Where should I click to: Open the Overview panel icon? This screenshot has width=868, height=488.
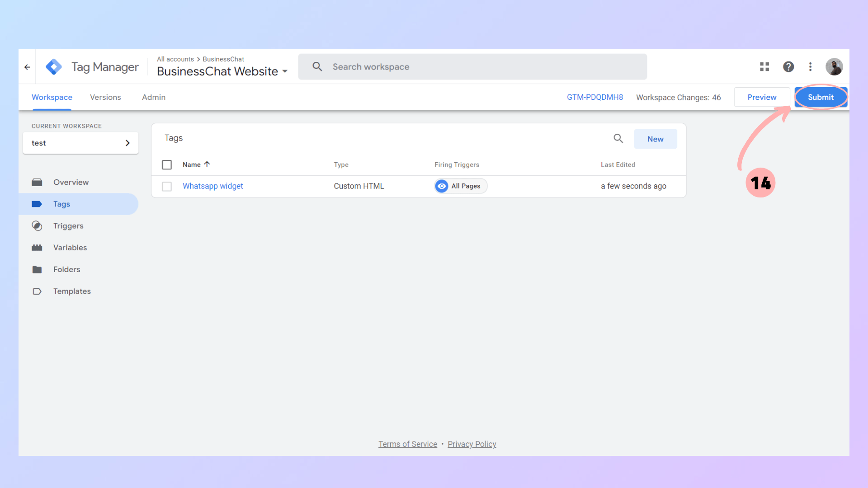[x=37, y=182]
